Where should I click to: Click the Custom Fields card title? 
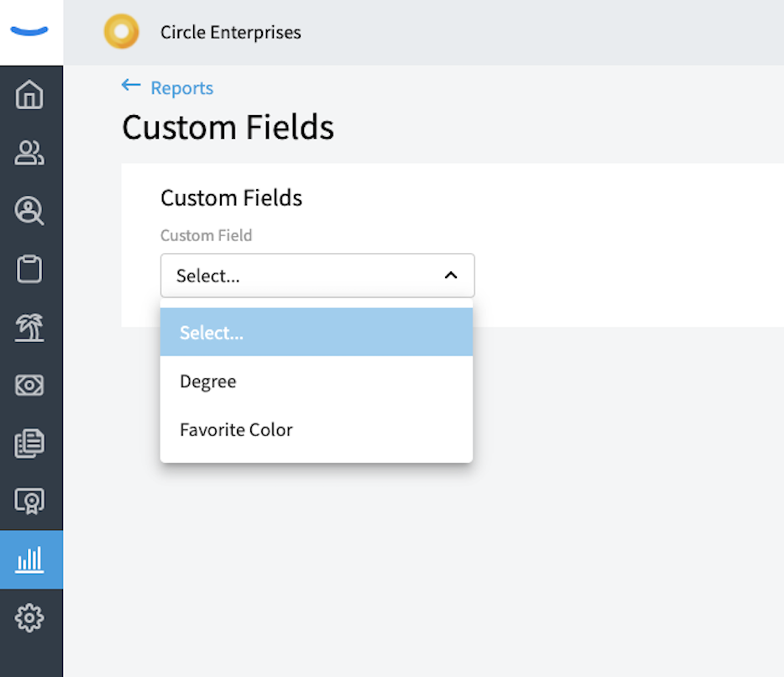click(x=231, y=198)
